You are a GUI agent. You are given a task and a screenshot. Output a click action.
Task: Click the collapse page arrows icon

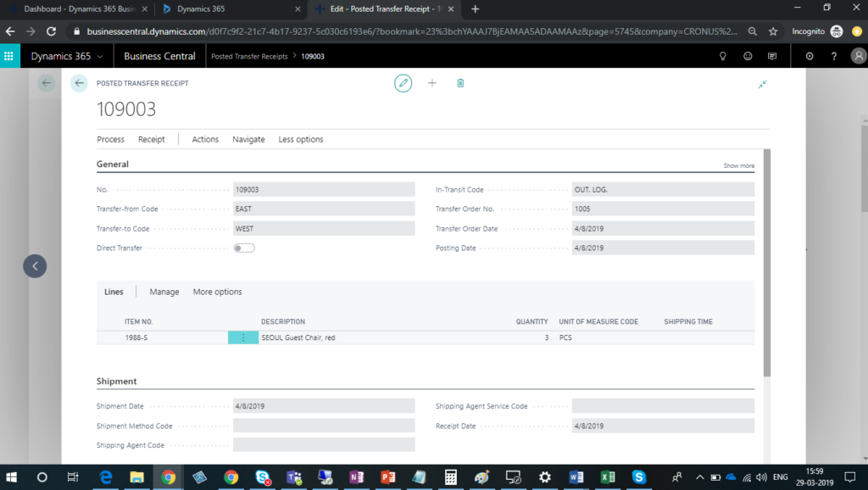(763, 84)
